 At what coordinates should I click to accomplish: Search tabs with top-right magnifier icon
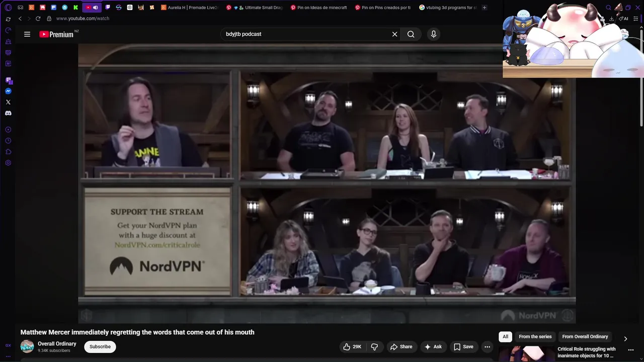pyautogui.click(x=608, y=8)
